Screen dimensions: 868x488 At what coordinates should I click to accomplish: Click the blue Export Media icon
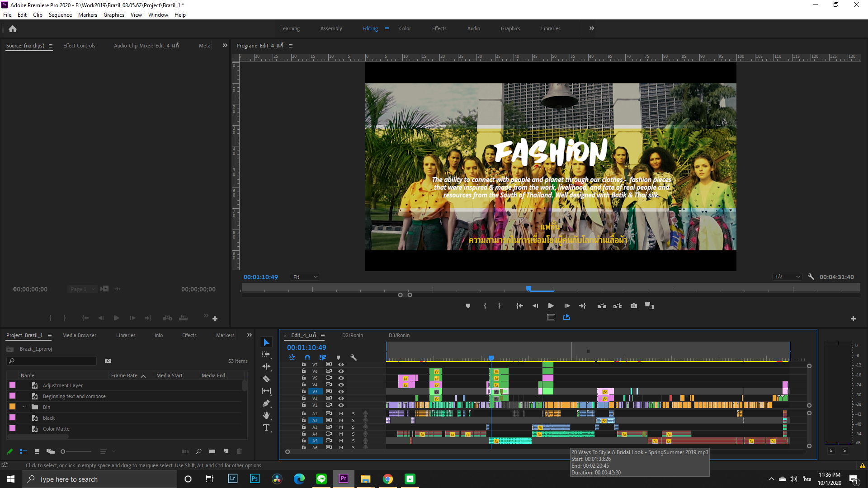(566, 317)
